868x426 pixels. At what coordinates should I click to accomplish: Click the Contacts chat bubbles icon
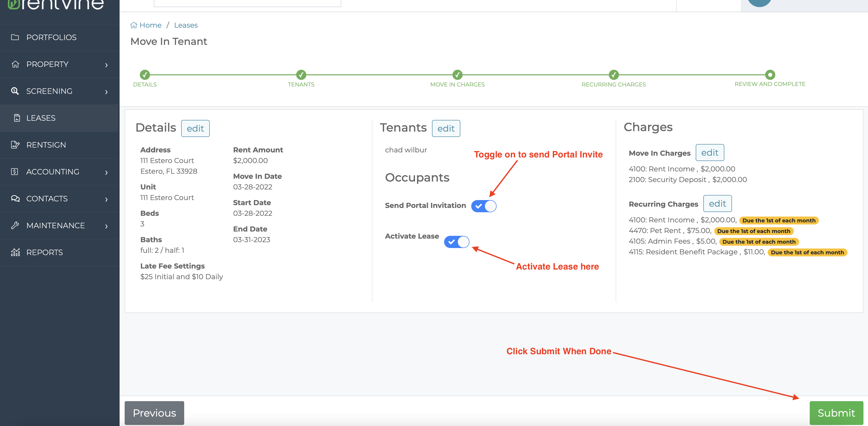point(15,198)
